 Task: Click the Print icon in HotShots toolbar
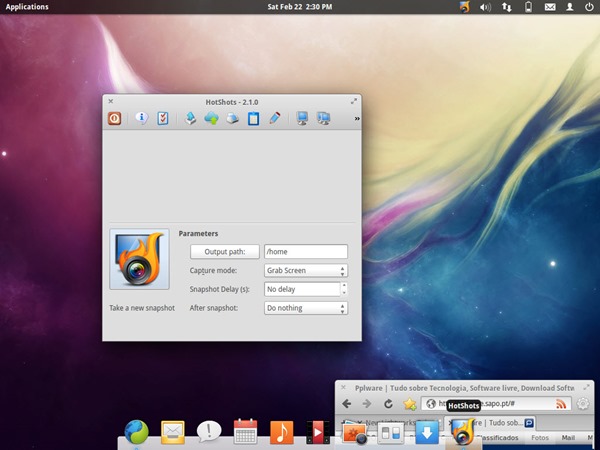[x=232, y=119]
